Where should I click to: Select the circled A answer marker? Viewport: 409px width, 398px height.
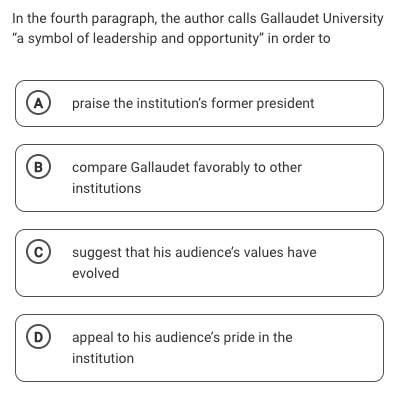pyautogui.click(x=38, y=104)
